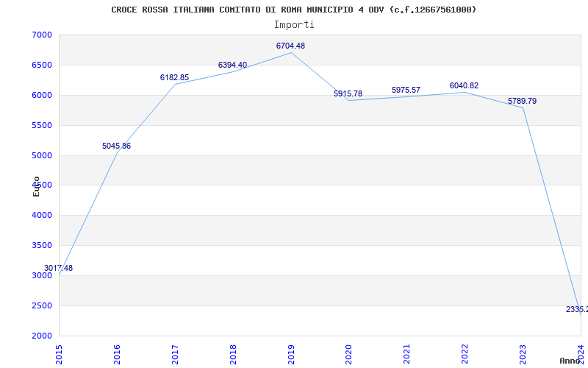This screenshot has width=588, height=368.
Task: Select the 3000 y-axis tick label
Action: coord(42,275)
